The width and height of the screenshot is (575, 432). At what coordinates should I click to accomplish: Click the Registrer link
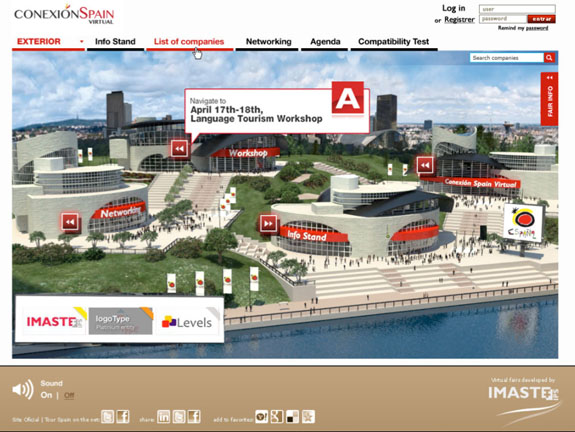point(459,19)
